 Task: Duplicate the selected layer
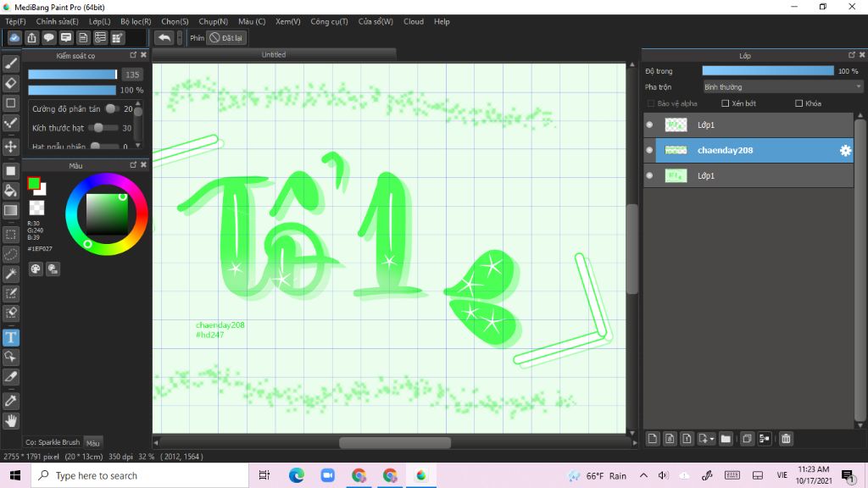click(x=747, y=439)
